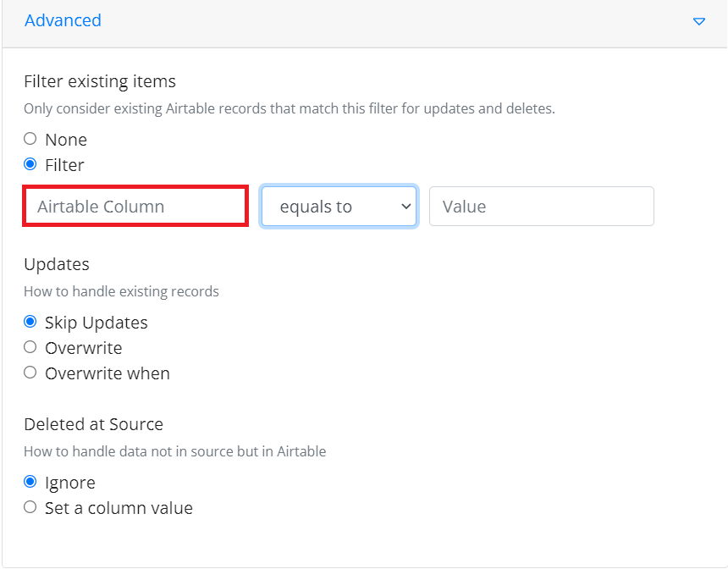This screenshot has height=569, width=728.
Task: Choose Set a column value option
Action: click(30, 506)
